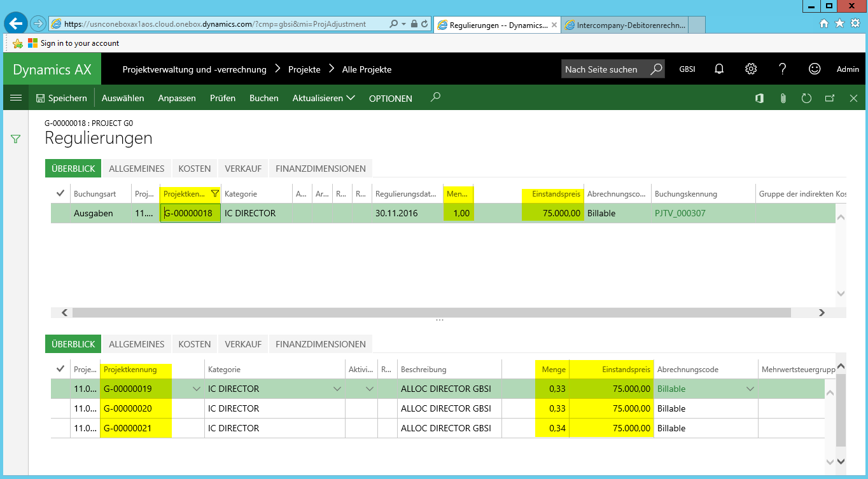Image resolution: width=868 pixels, height=479 pixels.
Task: Click the Speichern button
Action: point(61,98)
